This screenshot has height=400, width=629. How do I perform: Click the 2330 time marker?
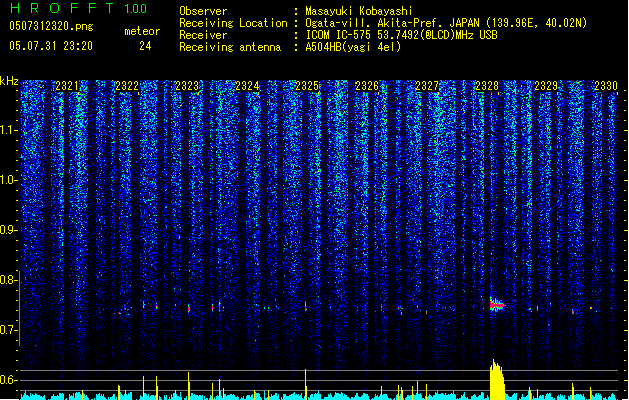606,86
